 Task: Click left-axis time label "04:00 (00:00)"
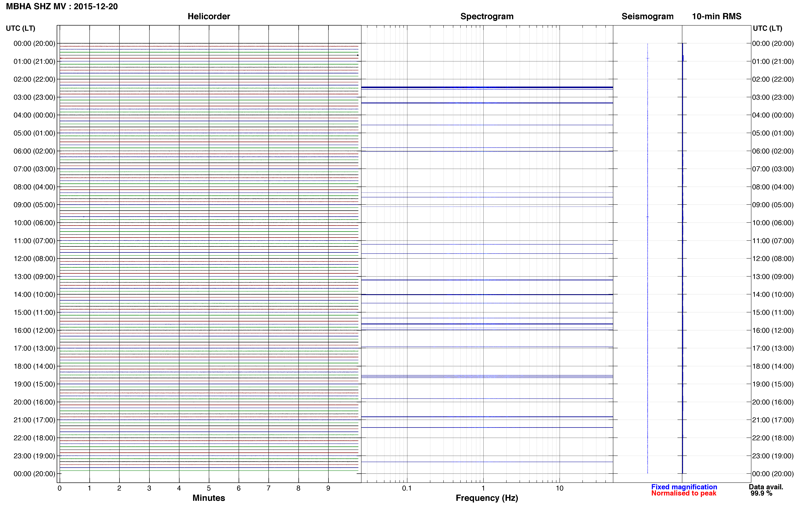(34, 115)
